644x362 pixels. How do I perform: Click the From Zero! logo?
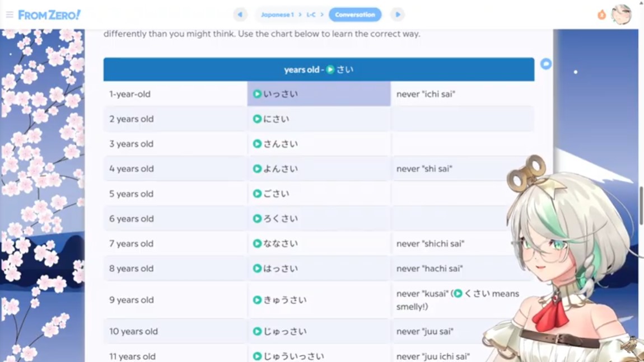click(49, 15)
